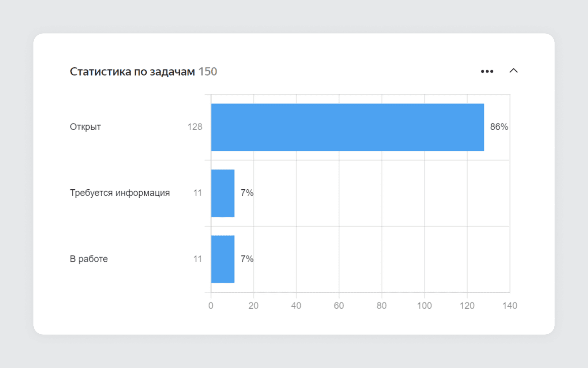Select the Открыт status label
This screenshot has width=588, height=368.
[85, 127]
